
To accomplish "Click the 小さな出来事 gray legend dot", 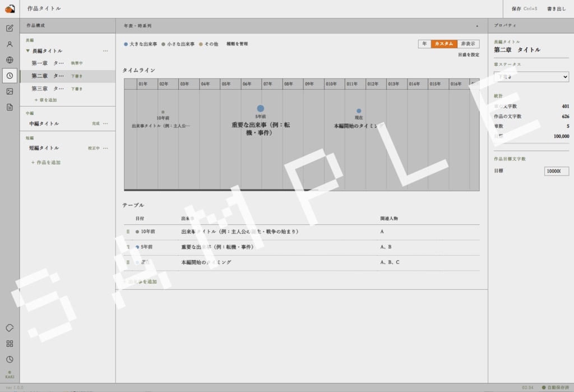I will pos(163,44).
